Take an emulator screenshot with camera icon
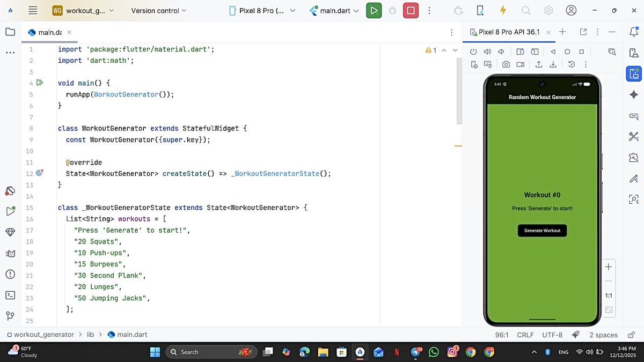Screen dimensions: 644x362 click(506, 64)
